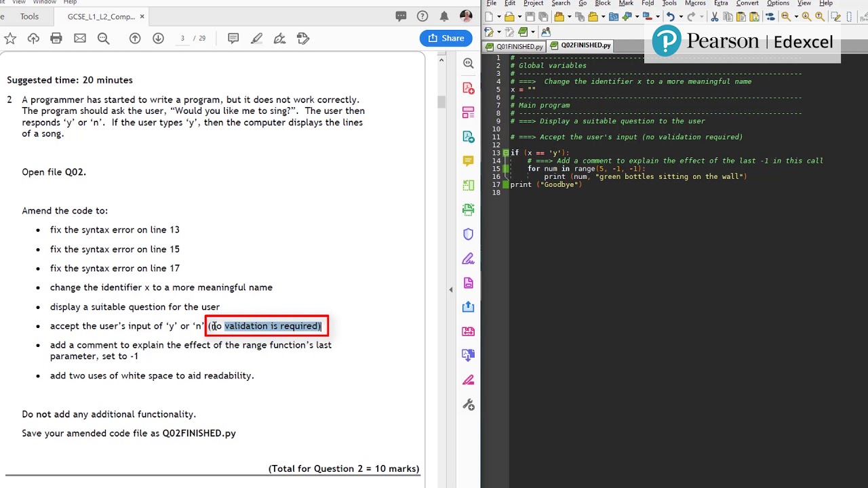Open the Search menu in the code editor
The image size is (868, 488).
tap(561, 3)
